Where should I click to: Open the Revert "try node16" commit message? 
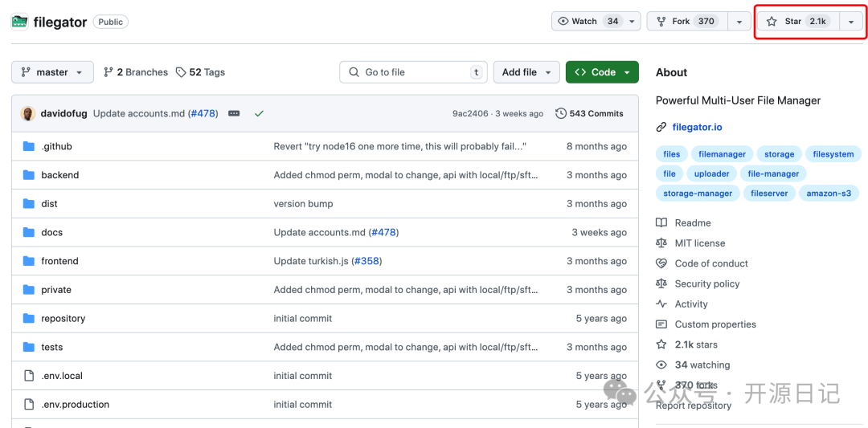pos(399,146)
